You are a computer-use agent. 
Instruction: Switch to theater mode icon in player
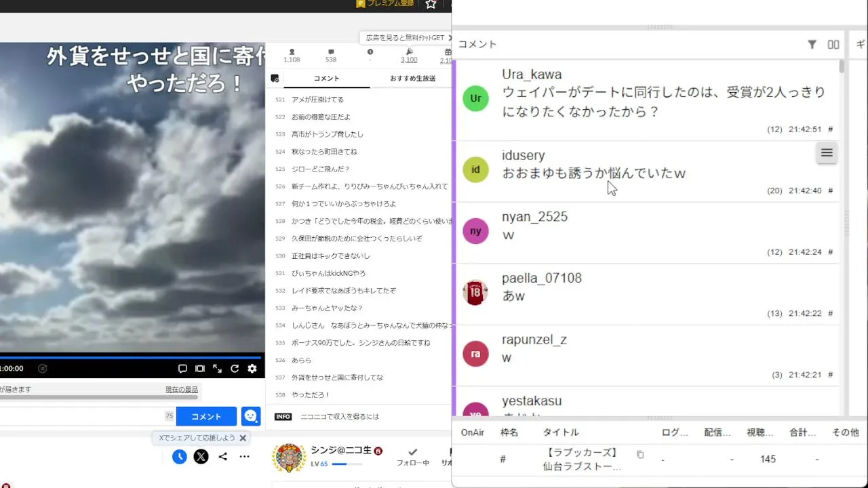tap(200, 369)
